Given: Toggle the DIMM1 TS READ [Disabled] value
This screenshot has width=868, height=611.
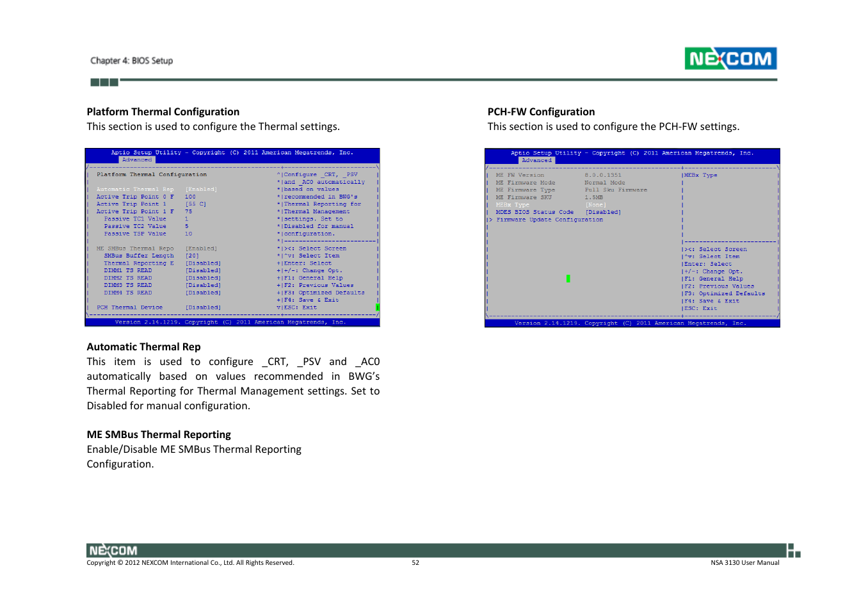Looking at the screenshot, I should [204, 270].
